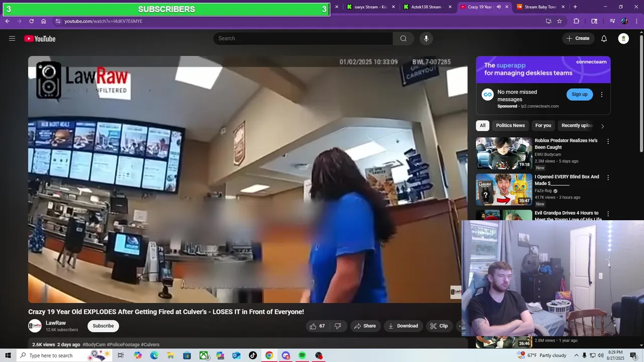Image resolution: width=644 pixels, height=362 pixels.
Task: Open EWU Bodycam channel link
Action: tap(548, 154)
